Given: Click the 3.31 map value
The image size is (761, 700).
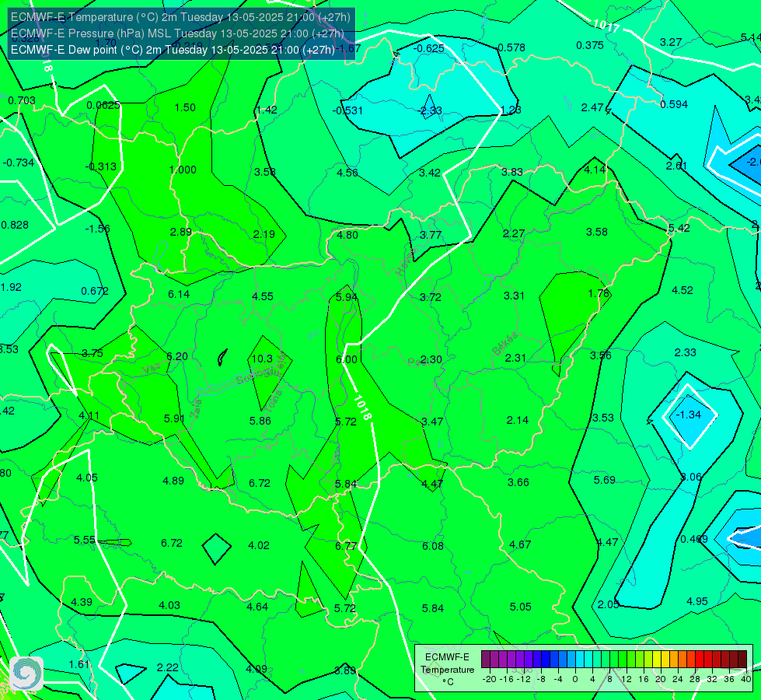Looking at the screenshot, I should (x=514, y=296).
